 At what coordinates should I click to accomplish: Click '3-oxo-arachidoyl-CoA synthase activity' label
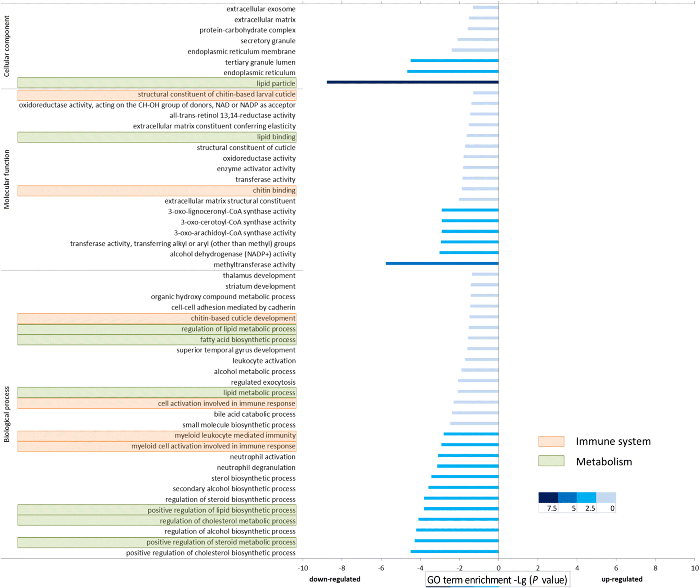pyautogui.click(x=235, y=233)
